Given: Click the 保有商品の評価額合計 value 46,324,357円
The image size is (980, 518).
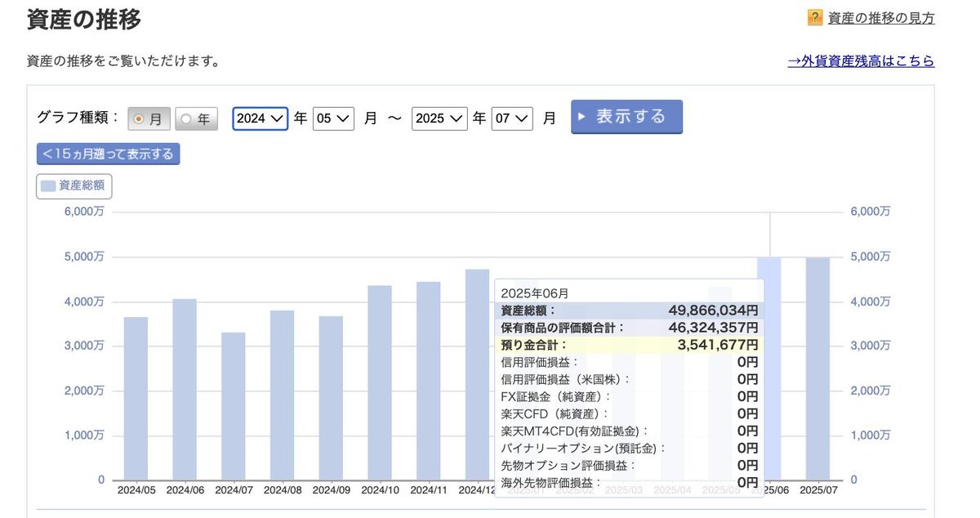Looking at the screenshot, I should click(713, 328).
